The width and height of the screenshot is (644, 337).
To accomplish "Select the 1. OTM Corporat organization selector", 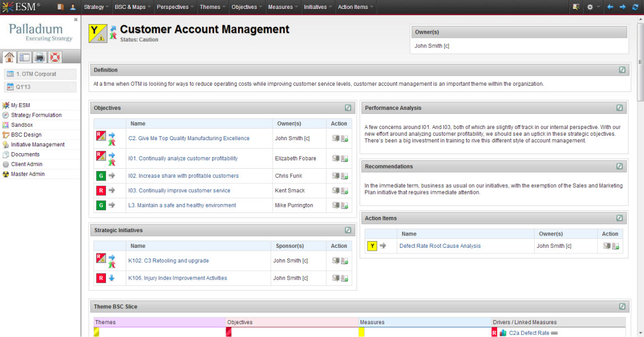I will click(40, 74).
